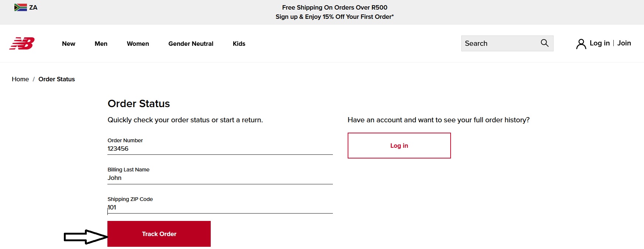644x249 pixels.
Task: Click the Billing Last Name field
Action: click(220, 178)
